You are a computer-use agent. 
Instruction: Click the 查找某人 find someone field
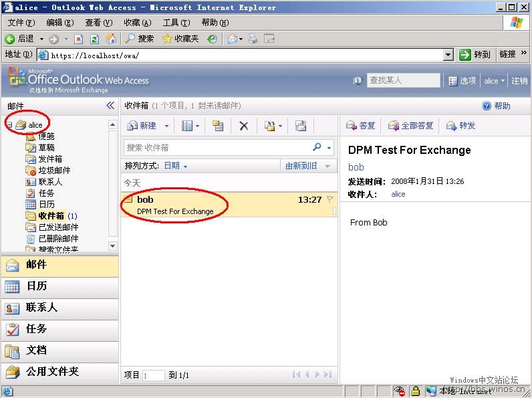(403, 80)
